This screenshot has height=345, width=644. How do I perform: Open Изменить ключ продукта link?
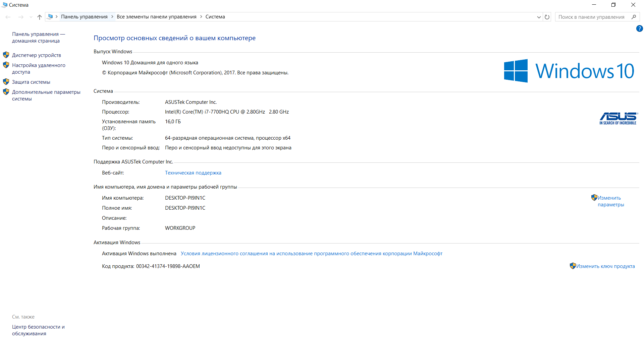(605, 266)
